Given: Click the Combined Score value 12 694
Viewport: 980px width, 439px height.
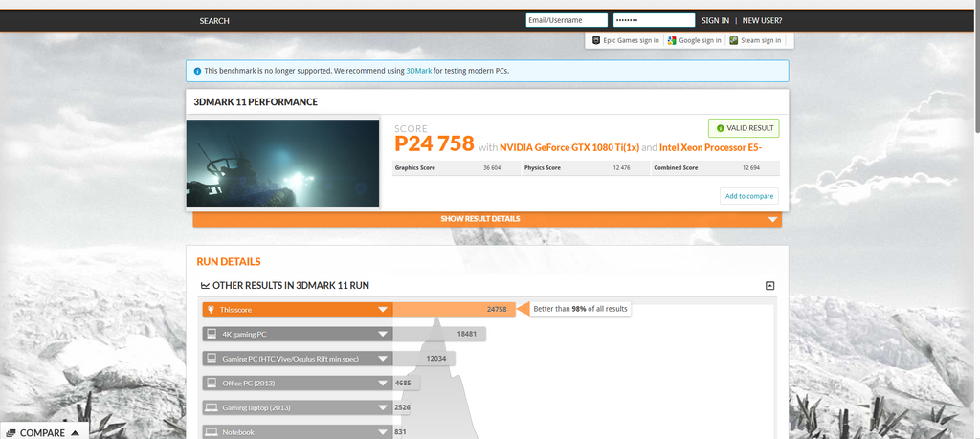Looking at the screenshot, I should [x=752, y=168].
